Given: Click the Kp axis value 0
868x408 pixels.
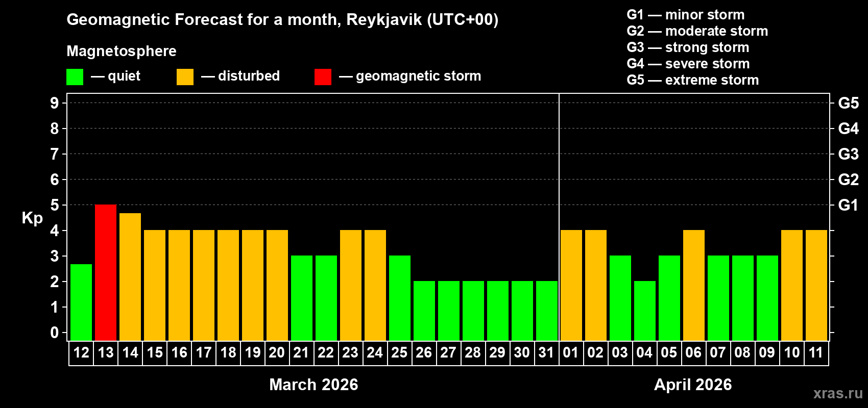Looking at the screenshot, I should click(x=55, y=333).
